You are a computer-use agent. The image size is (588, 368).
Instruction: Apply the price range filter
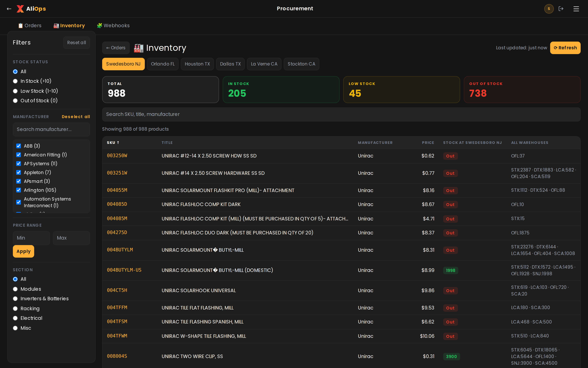pyautogui.click(x=23, y=251)
